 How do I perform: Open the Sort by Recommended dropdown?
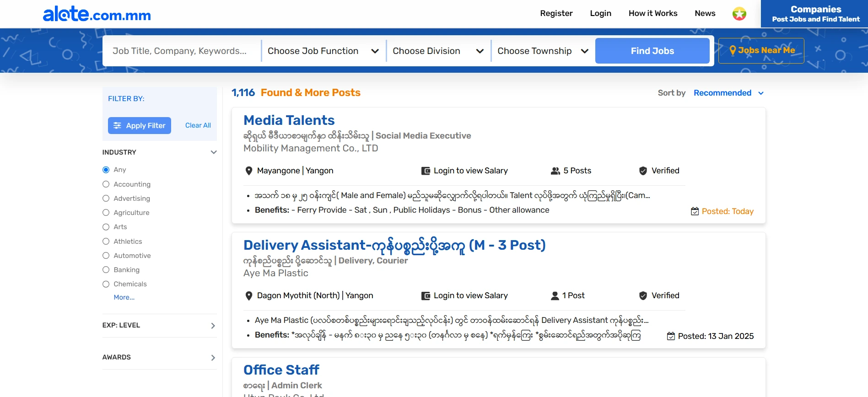(x=728, y=93)
